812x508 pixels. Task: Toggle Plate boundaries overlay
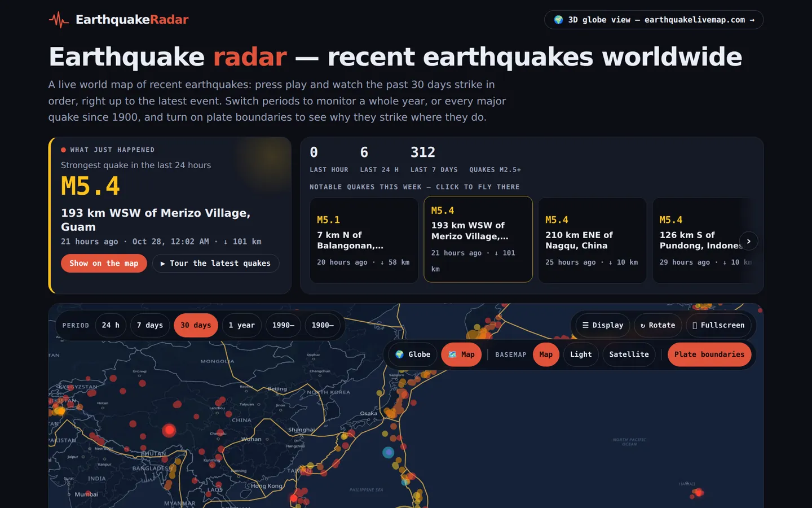click(709, 354)
